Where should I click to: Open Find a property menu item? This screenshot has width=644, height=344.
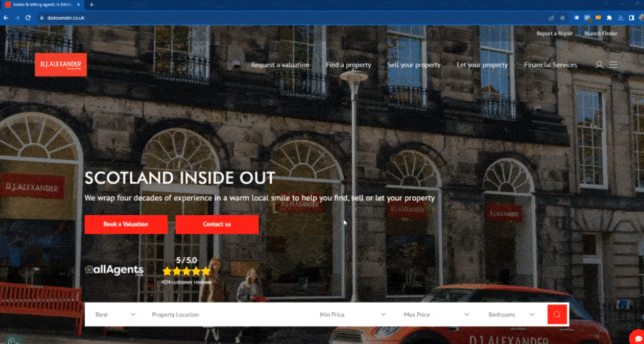pyautogui.click(x=348, y=65)
